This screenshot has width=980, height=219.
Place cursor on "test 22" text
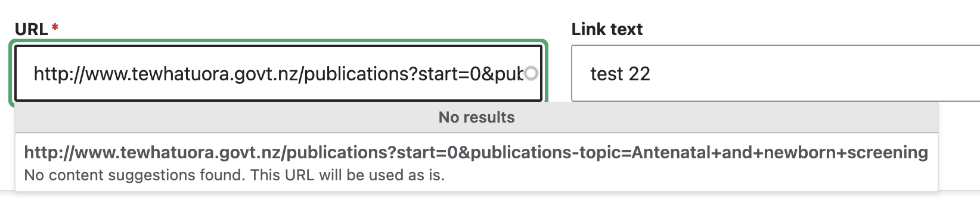click(x=620, y=74)
